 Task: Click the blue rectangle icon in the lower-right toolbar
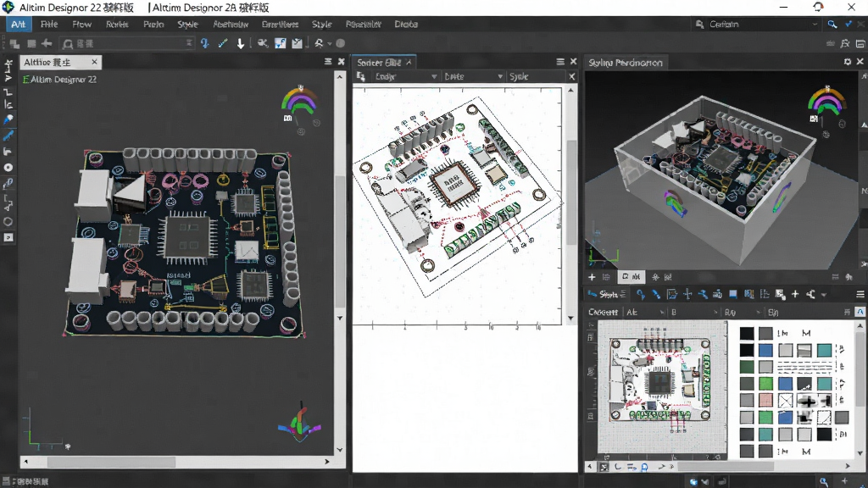click(x=733, y=294)
